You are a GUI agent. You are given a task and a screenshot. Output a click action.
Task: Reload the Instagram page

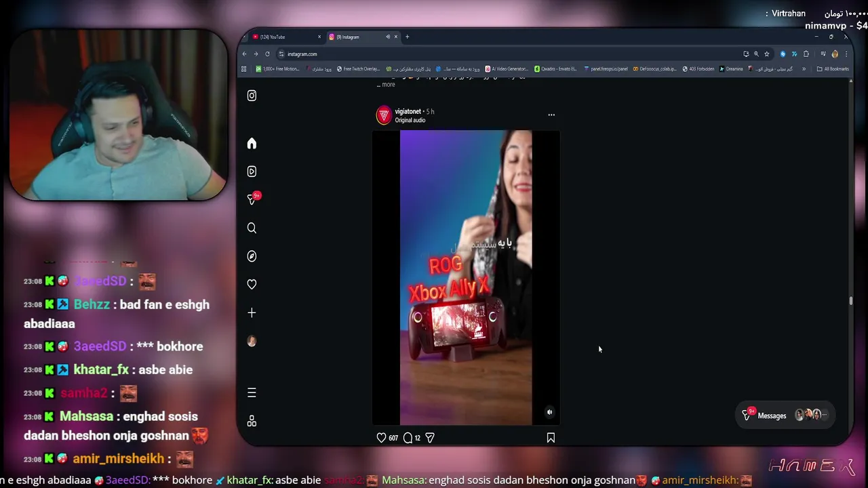click(267, 54)
